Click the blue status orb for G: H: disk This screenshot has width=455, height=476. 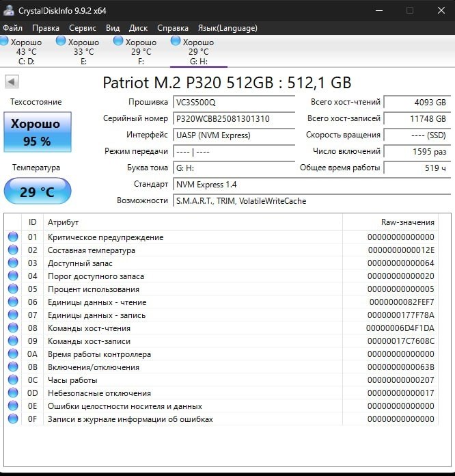176,40
